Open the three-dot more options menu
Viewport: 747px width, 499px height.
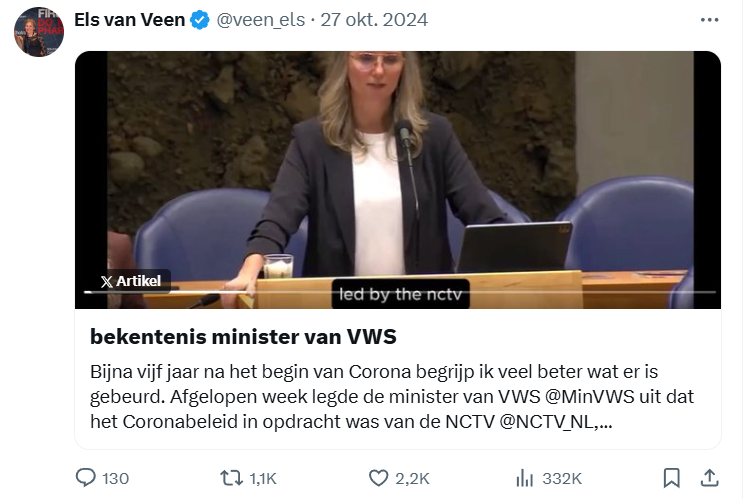(x=709, y=20)
